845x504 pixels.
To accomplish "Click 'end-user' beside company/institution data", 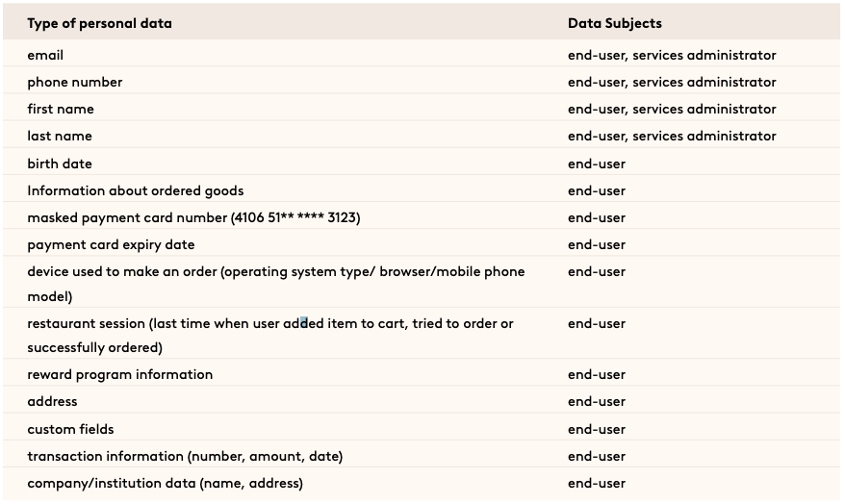I will tap(597, 483).
